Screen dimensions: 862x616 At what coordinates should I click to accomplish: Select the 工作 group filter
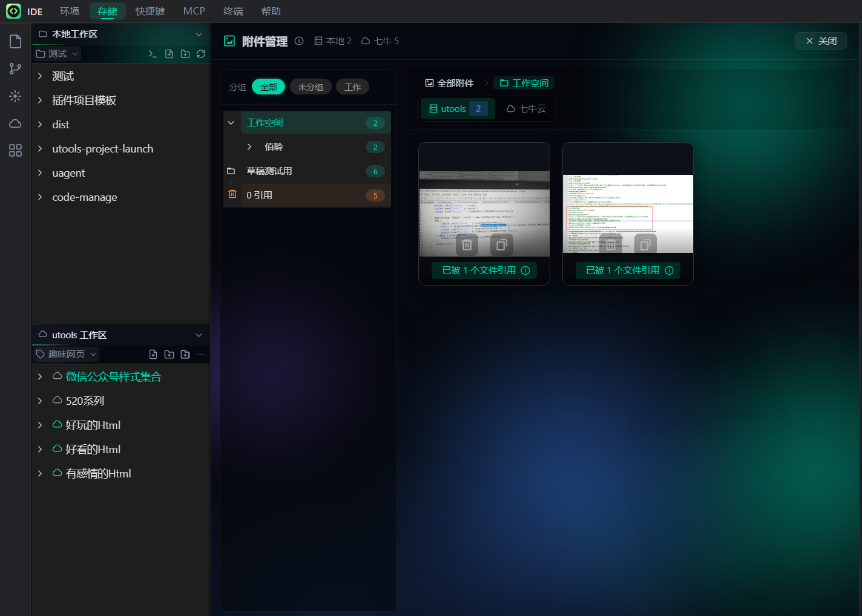tap(353, 87)
